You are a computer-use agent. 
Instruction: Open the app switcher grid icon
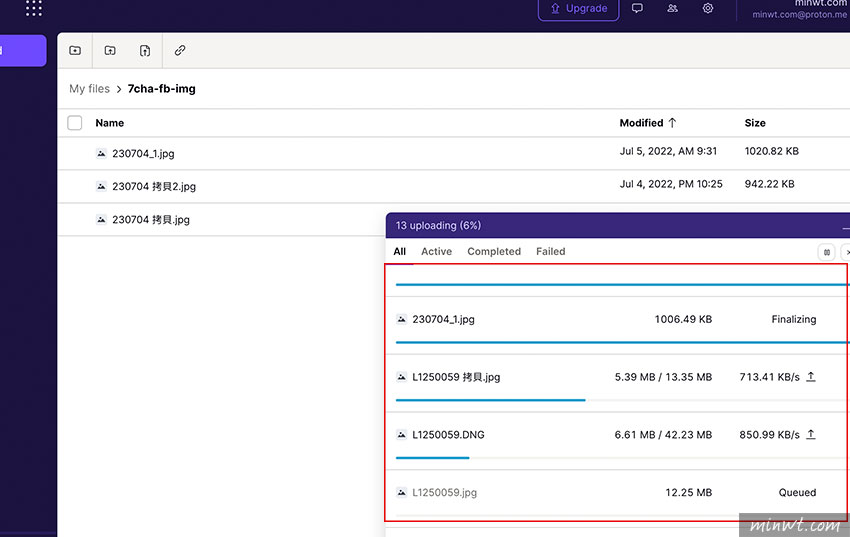pos(34,9)
